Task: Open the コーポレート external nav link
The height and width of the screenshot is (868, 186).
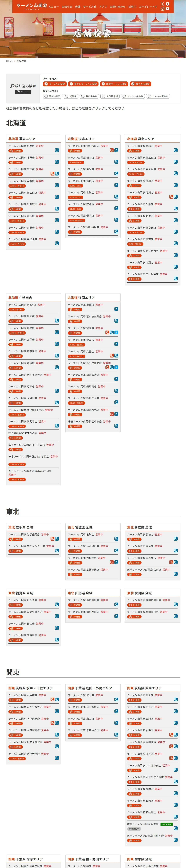Action: [148, 7]
